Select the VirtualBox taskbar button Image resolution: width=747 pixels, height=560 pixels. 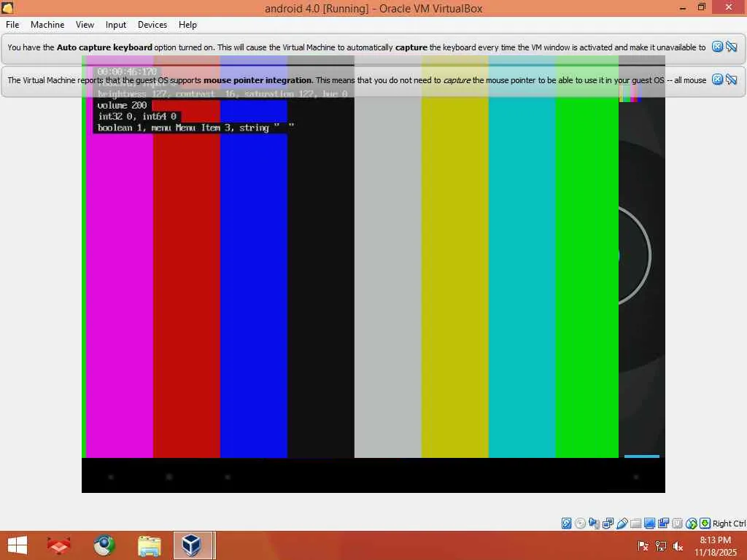[x=194, y=545]
